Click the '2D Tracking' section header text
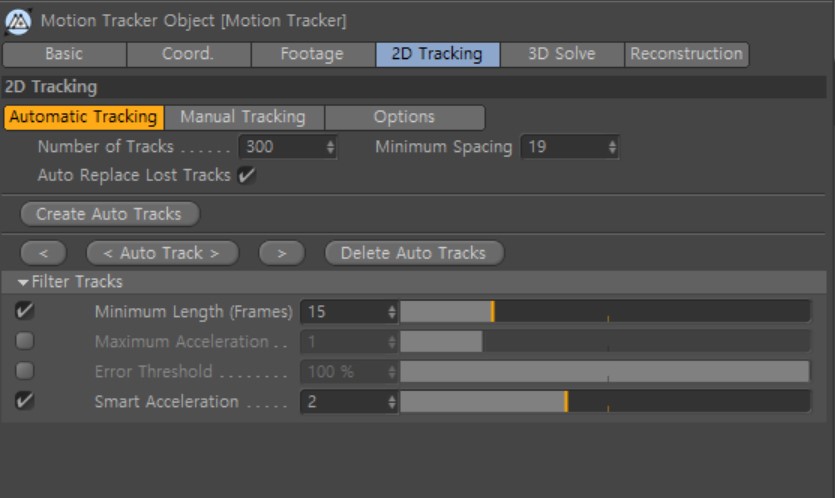 tap(51, 87)
